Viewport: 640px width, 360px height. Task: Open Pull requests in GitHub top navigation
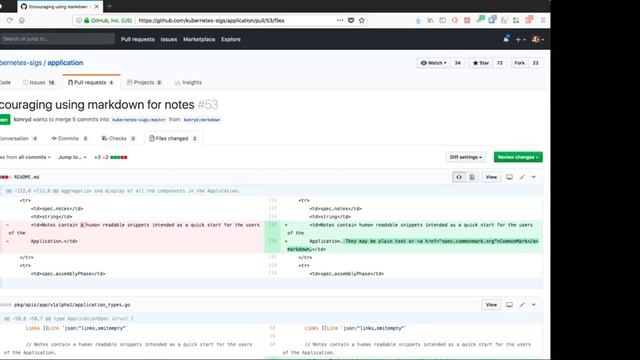(x=138, y=39)
